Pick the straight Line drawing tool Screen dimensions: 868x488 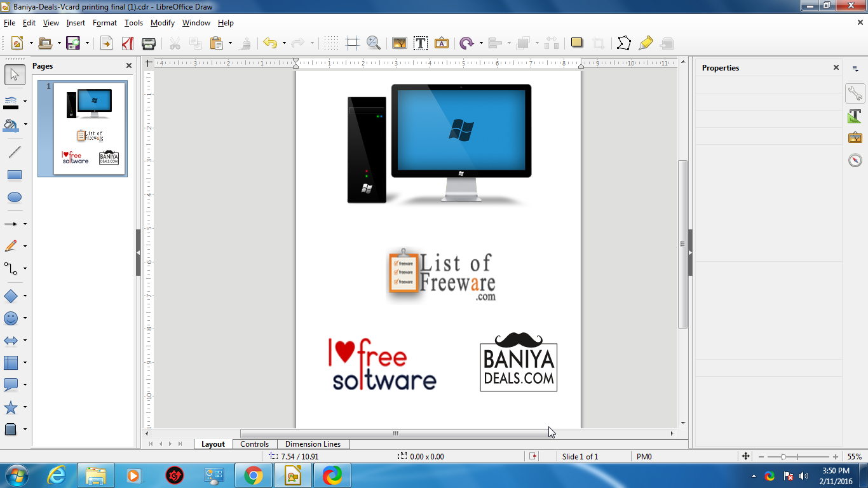coord(15,152)
